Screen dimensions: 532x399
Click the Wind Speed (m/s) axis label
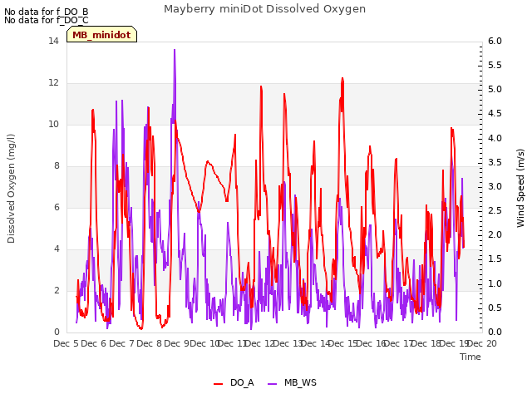pos(520,188)
